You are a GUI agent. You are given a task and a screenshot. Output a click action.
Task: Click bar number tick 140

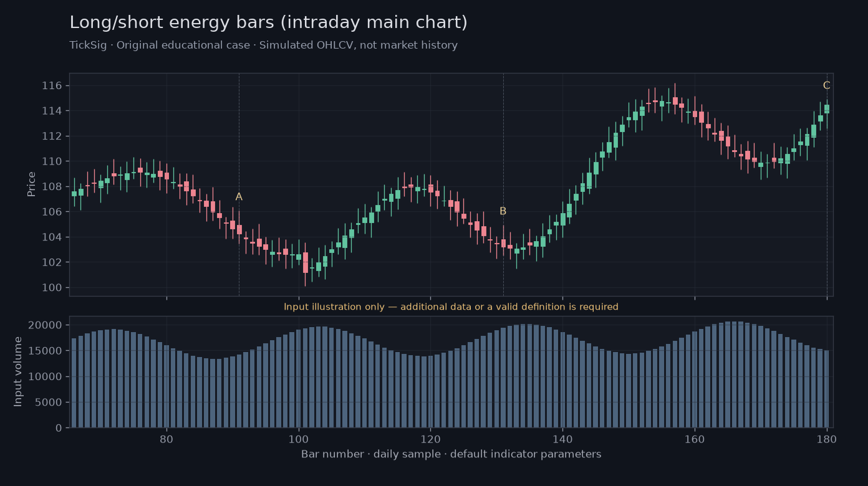[x=562, y=439]
